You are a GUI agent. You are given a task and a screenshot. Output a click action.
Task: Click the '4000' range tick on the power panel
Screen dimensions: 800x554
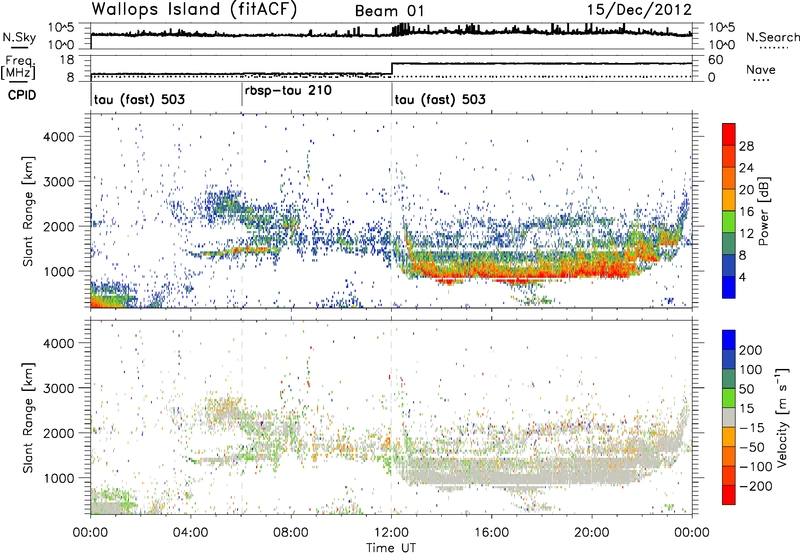(58, 137)
